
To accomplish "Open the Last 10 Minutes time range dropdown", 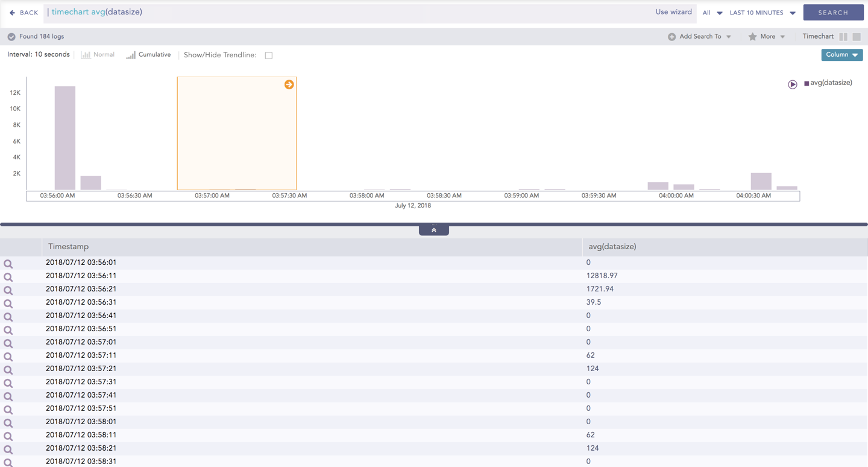I will [x=763, y=13].
